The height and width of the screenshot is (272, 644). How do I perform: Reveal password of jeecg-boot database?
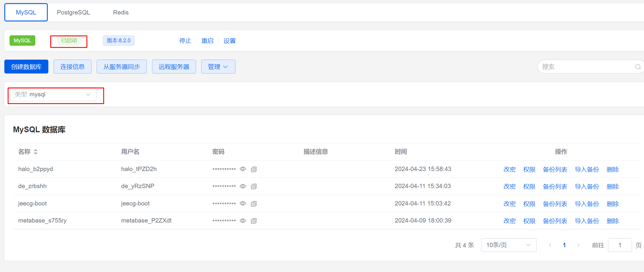[243, 203]
